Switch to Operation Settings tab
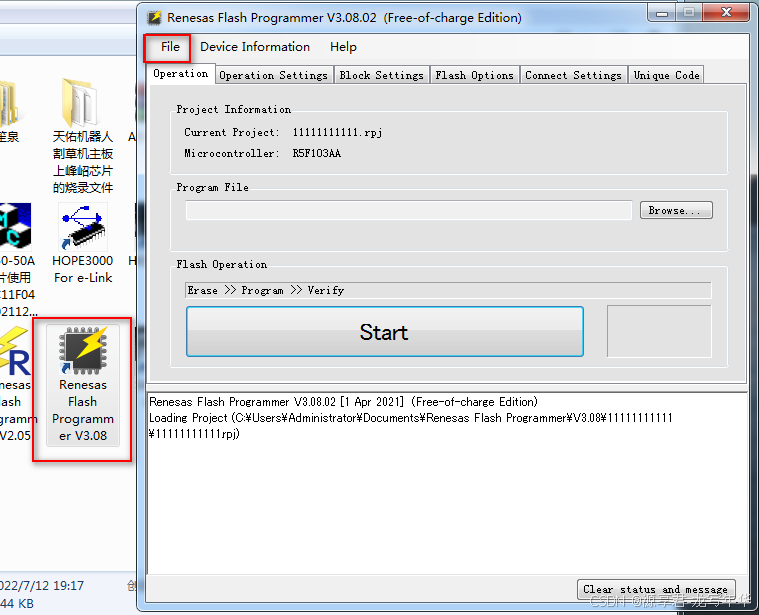Screen dimensions: 759x615 (273, 75)
